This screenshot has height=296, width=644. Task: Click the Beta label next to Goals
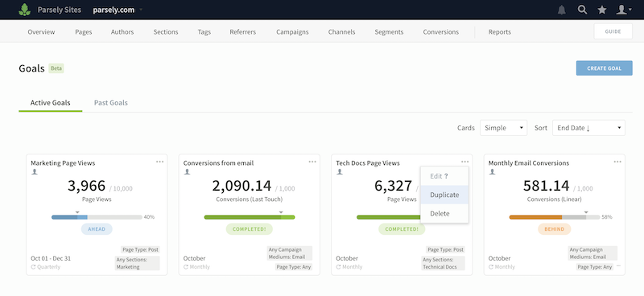point(56,68)
